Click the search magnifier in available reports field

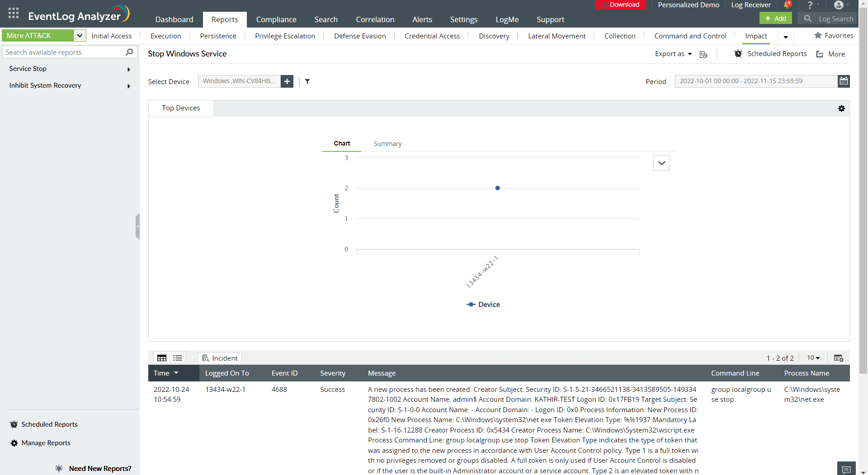pos(129,52)
